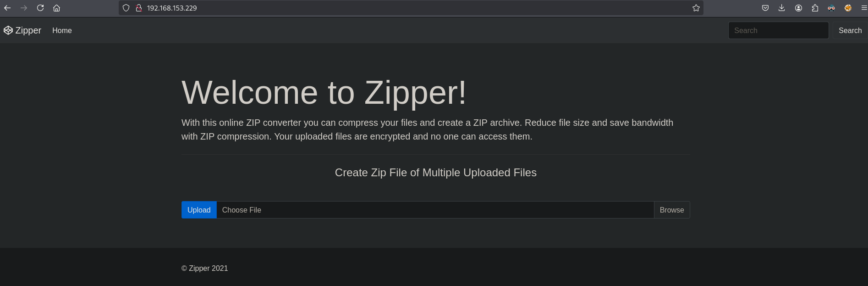
Task: Click the Choose File input area
Action: (x=434, y=210)
